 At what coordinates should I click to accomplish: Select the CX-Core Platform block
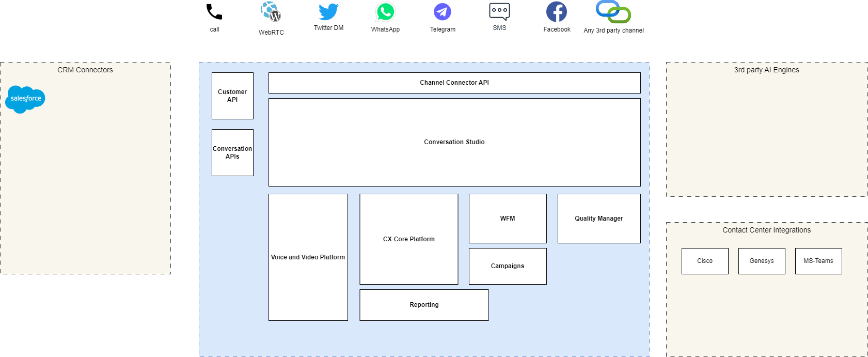(408, 239)
